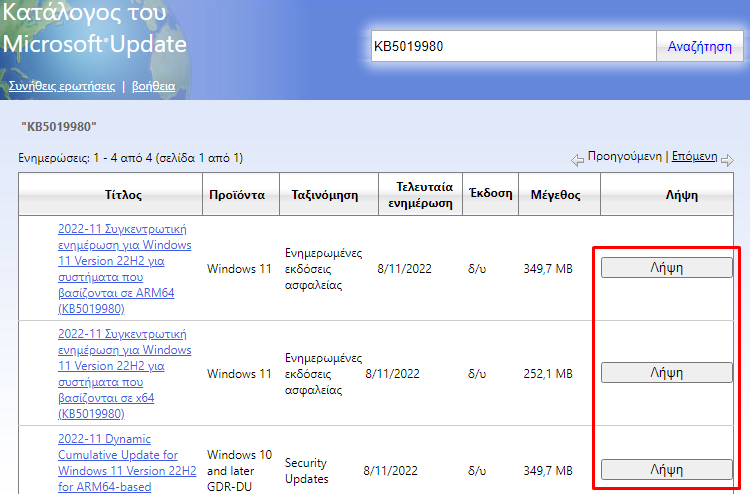Click the Προηγούμενη previous page text

coord(625,156)
